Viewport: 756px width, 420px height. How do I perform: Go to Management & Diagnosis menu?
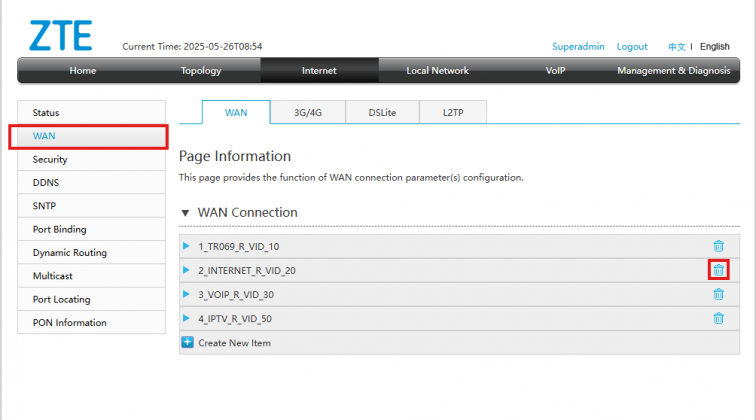[673, 71]
